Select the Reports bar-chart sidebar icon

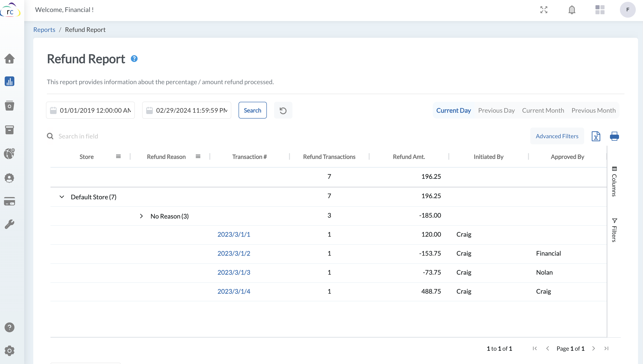tap(10, 81)
